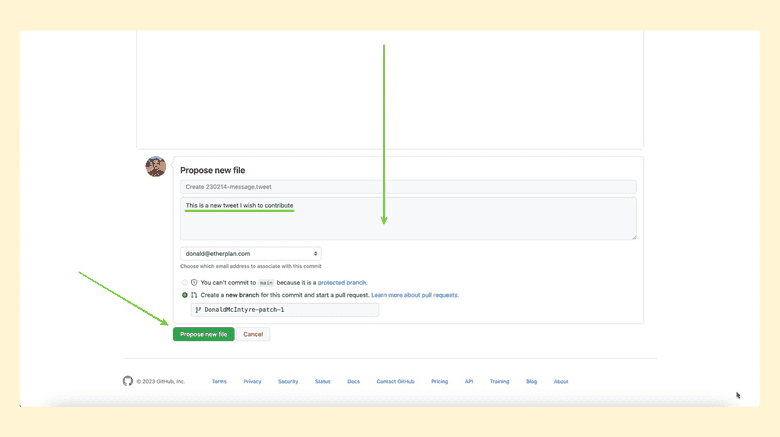
Task: Open the donald@etherplan.com email dropdown
Action: [x=250, y=254]
